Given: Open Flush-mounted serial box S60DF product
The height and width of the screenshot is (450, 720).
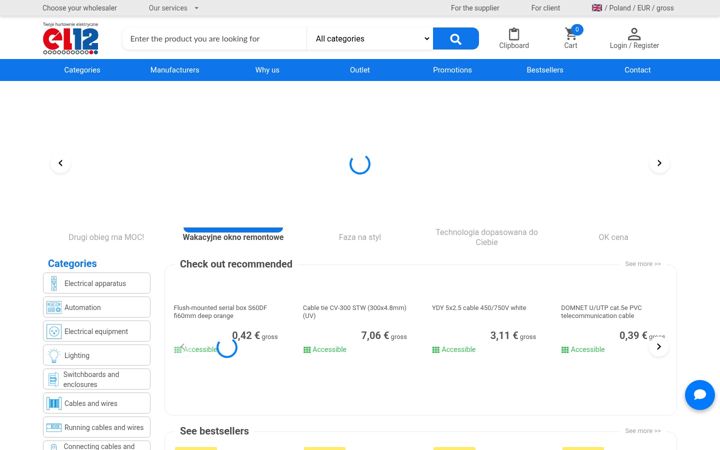Looking at the screenshot, I should [220, 311].
